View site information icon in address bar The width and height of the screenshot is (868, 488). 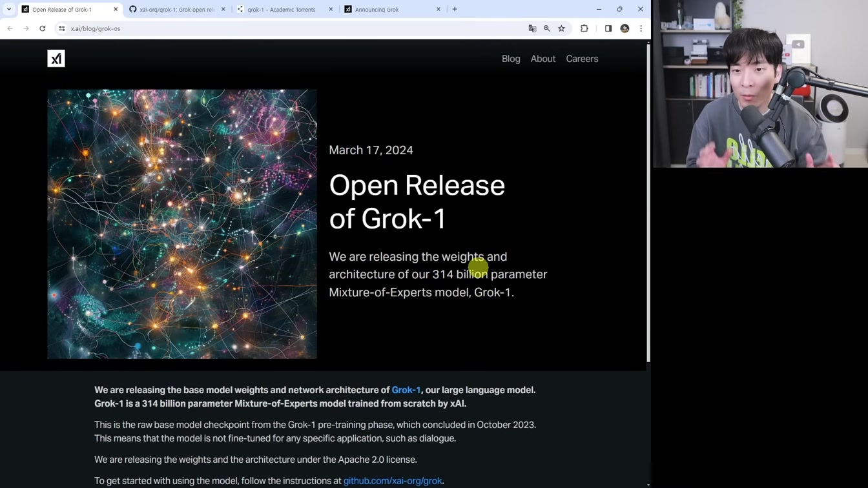coord(62,28)
